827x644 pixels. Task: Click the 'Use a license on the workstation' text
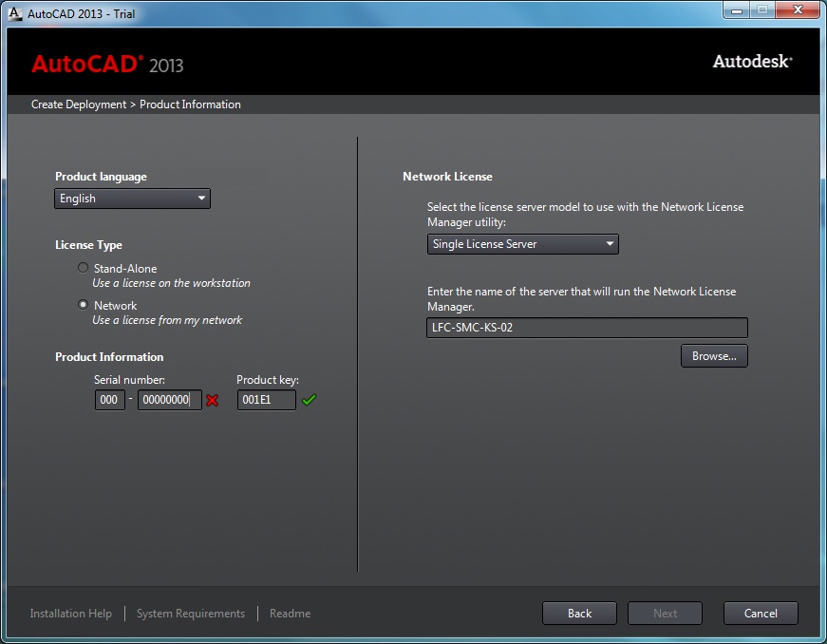point(172,283)
